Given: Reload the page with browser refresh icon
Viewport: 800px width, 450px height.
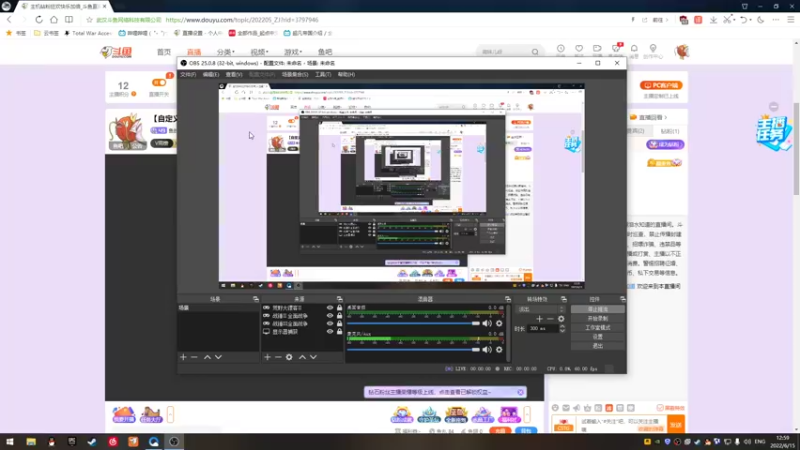Looking at the screenshot, I should pos(39,20).
